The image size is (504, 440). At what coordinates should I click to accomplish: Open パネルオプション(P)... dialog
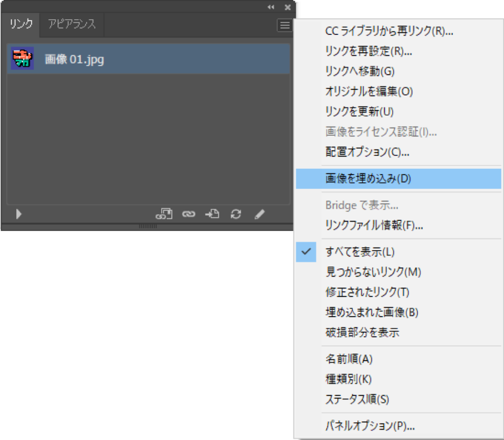click(370, 425)
